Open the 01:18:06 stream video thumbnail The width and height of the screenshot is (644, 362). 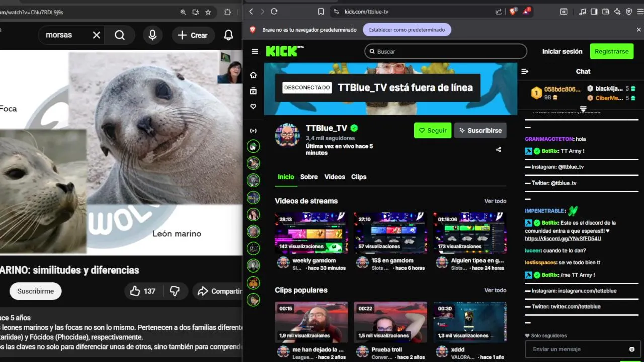click(470, 233)
